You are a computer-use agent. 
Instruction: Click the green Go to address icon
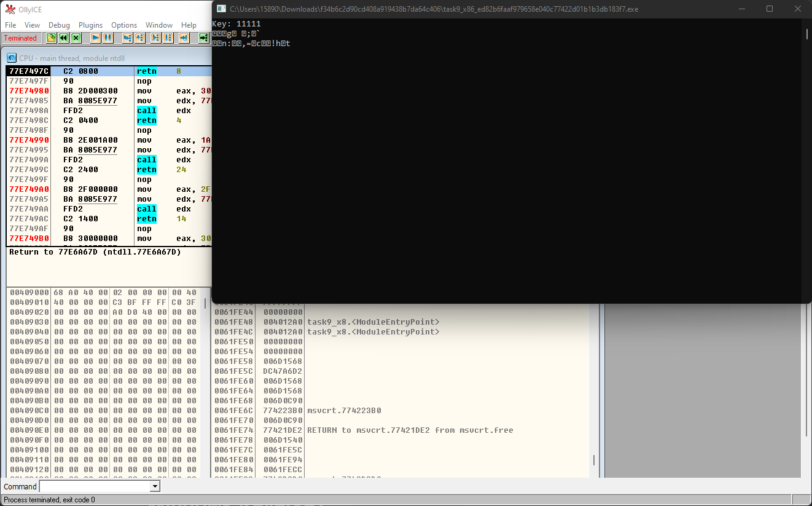pos(204,38)
